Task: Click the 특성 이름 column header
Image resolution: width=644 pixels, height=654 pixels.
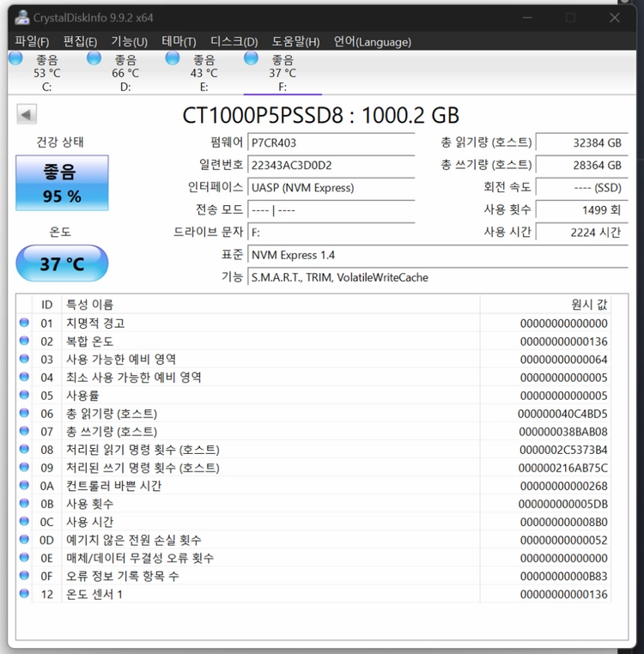Action: [x=270, y=305]
